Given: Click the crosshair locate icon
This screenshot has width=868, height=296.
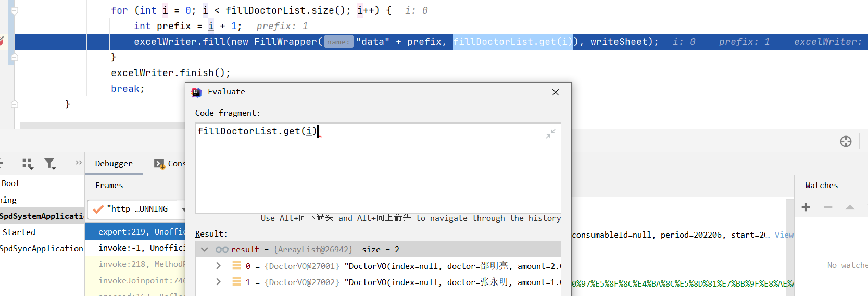Looking at the screenshot, I should click(846, 141).
